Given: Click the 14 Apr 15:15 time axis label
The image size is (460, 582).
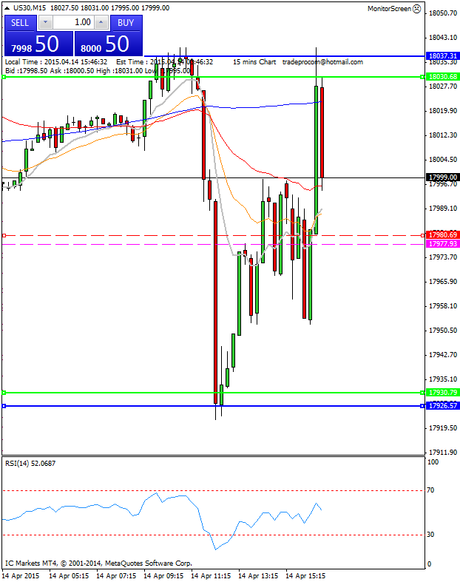Looking at the screenshot, I should tap(305, 576).
